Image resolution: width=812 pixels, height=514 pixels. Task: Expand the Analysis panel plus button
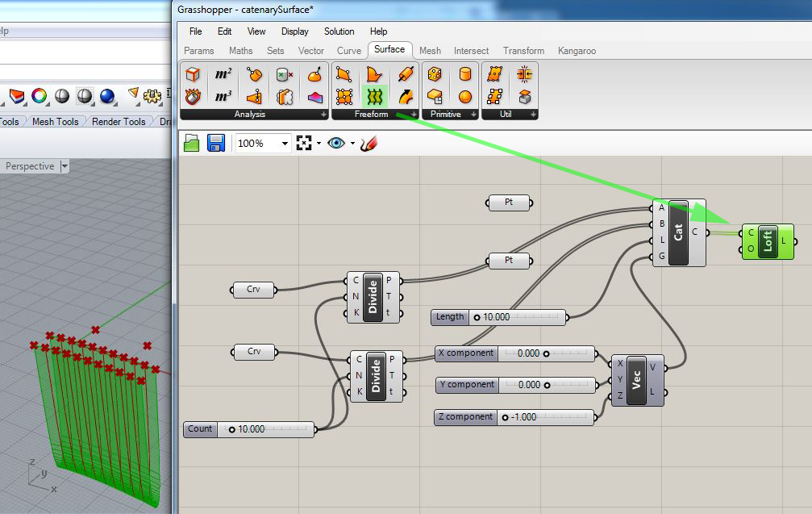click(x=323, y=114)
